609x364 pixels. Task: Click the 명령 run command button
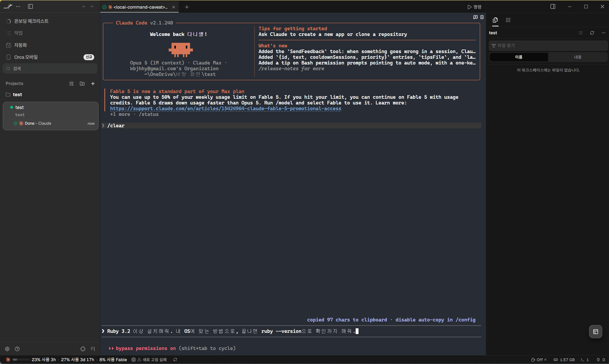pos(474,7)
